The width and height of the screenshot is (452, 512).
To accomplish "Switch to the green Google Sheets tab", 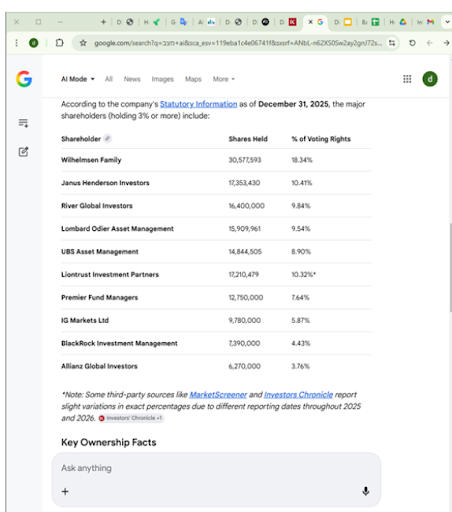I will click(375, 22).
